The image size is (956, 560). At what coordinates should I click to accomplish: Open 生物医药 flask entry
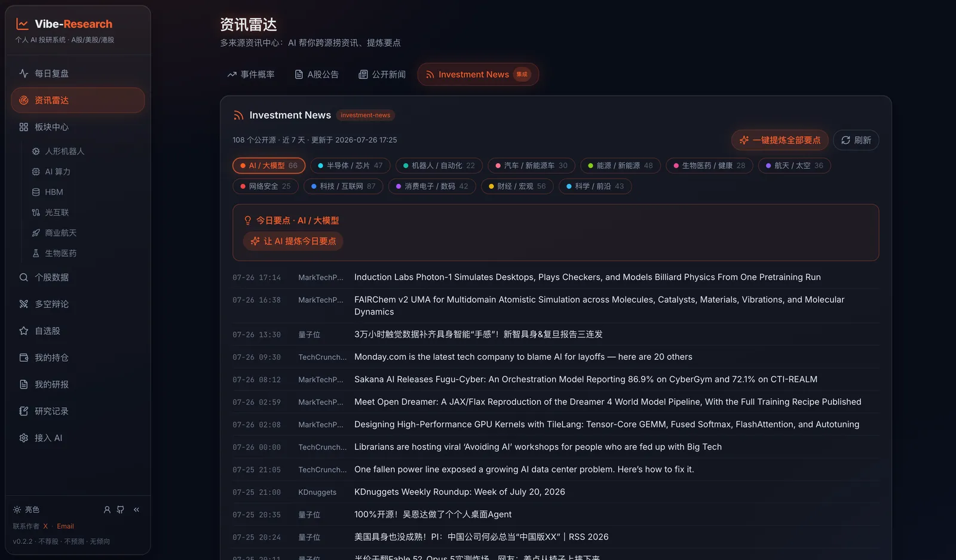click(x=84, y=253)
